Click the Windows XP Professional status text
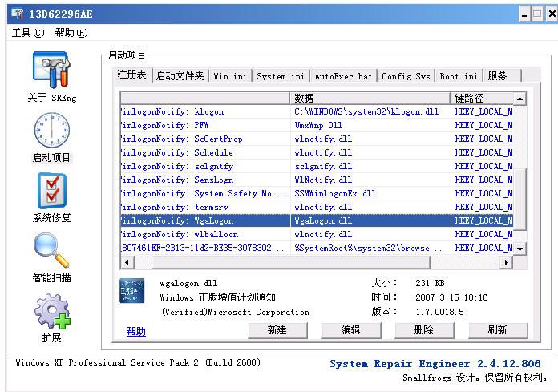This screenshot has height=392, width=558. (138, 362)
